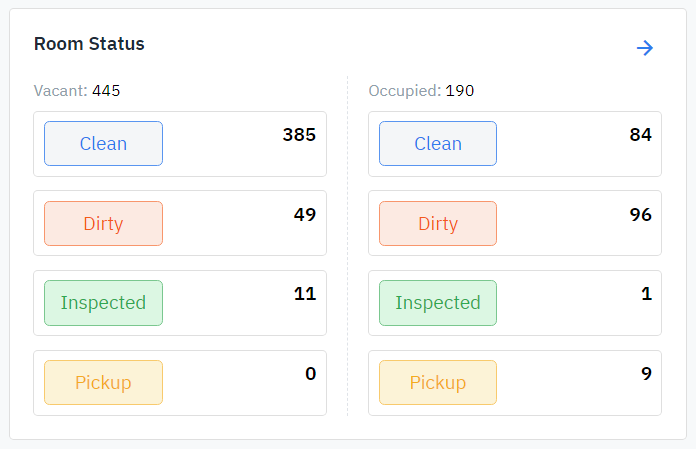Click the Dirty button under Occupied

tap(437, 223)
